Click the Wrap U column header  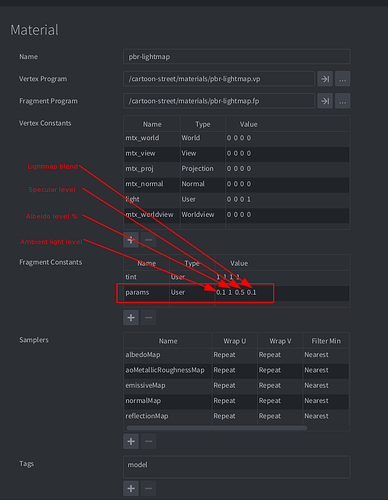coord(235,341)
